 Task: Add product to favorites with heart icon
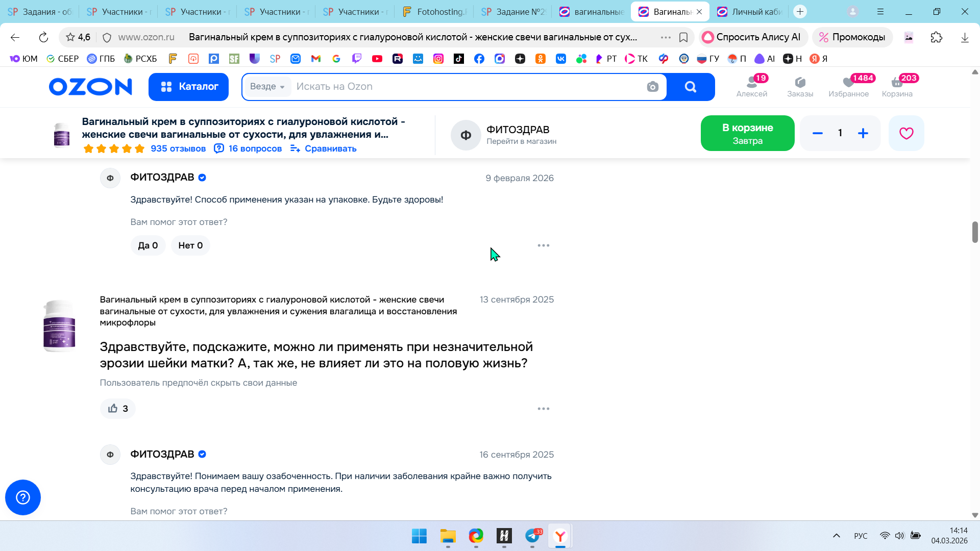point(906,133)
